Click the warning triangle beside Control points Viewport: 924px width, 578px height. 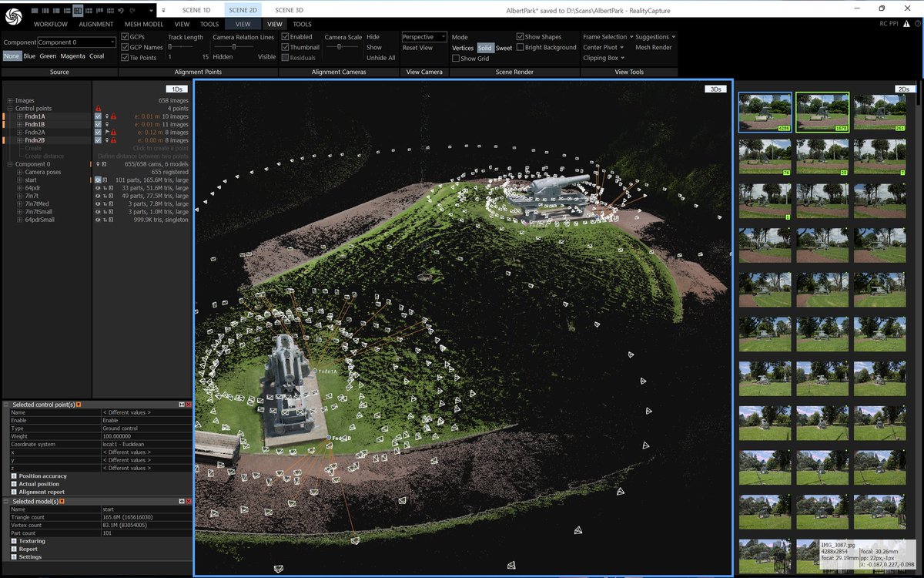click(x=99, y=108)
